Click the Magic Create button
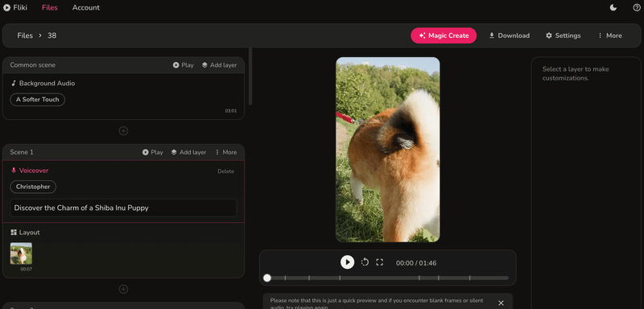644x309 pixels. [x=444, y=35]
